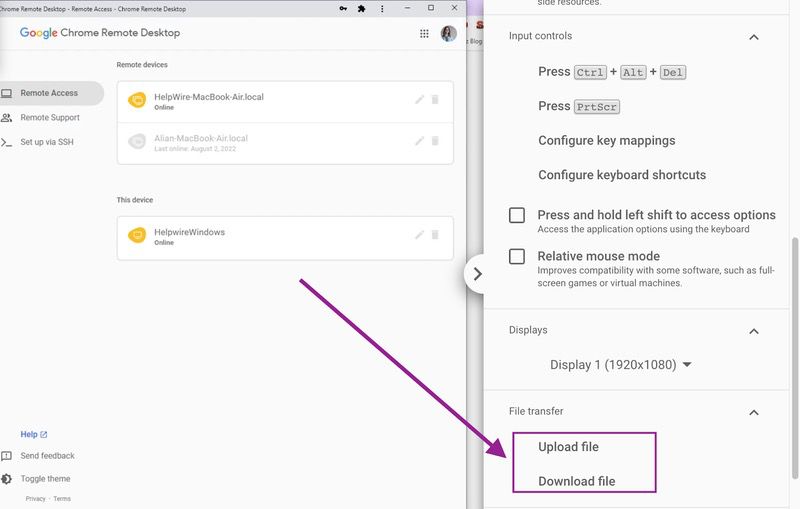Viewport: 800px width, 509px height.
Task: Collapse the Displays section
Action: tap(754, 331)
